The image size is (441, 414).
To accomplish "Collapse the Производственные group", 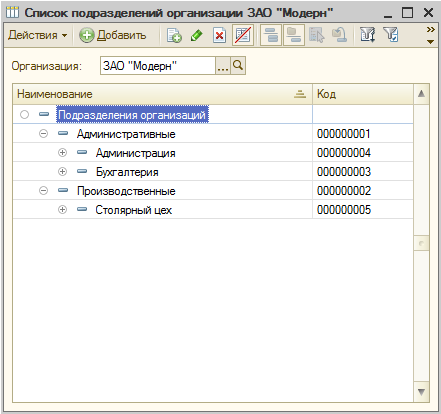I will coord(43,191).
